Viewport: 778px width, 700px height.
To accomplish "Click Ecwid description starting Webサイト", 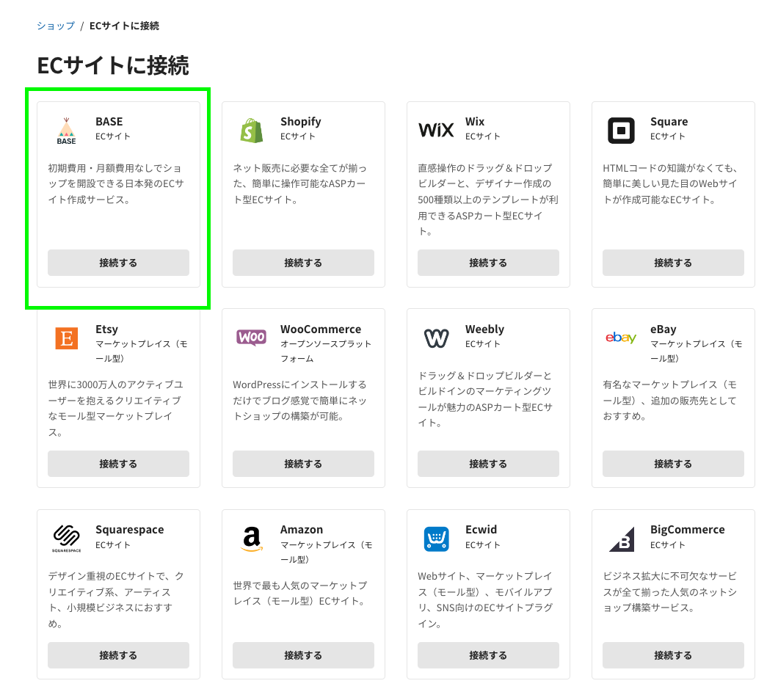I will click(485, 599).
